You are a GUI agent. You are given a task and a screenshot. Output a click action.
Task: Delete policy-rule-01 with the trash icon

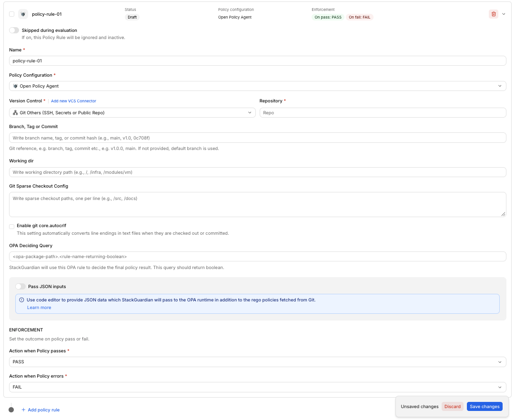click(x=493, y=14)
